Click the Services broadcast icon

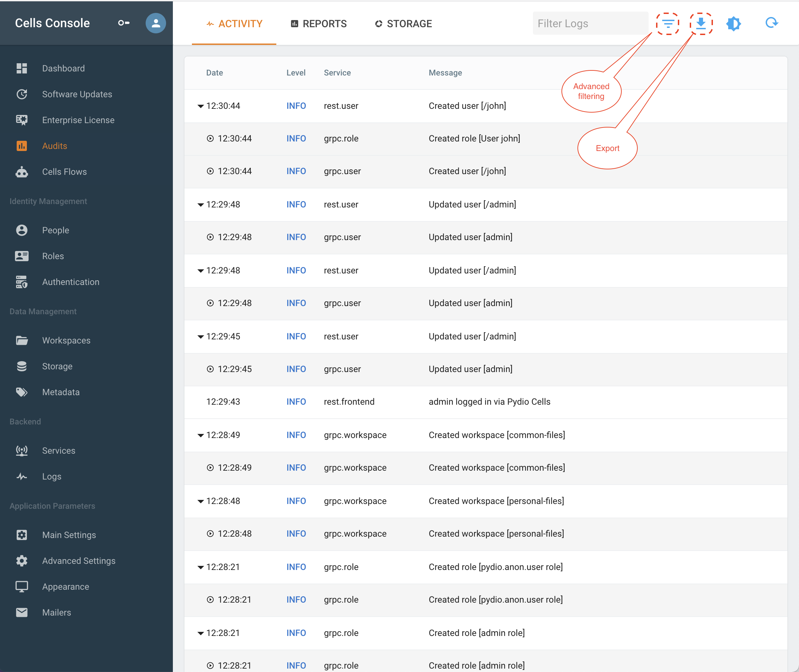click(22, 451)
